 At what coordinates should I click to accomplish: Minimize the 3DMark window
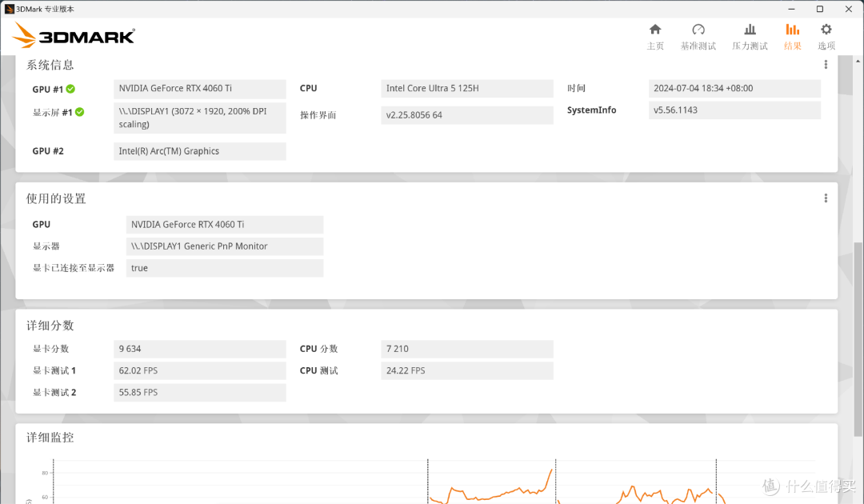[x=792, y=9]
